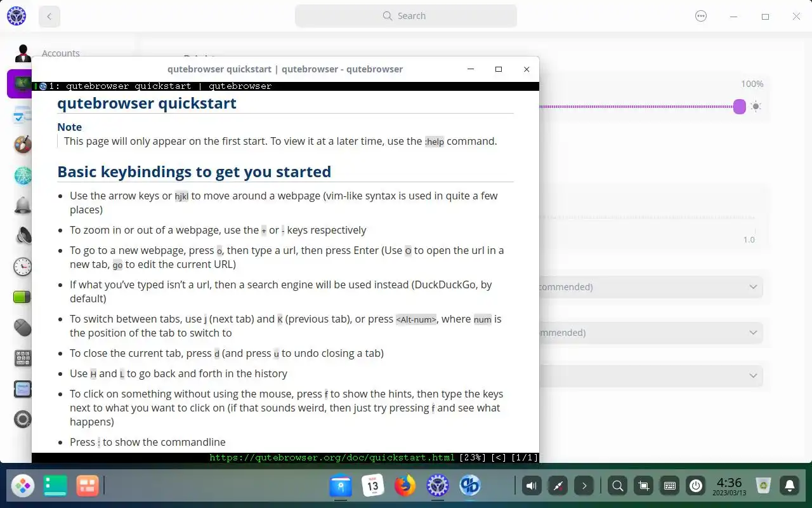The image size is (812, 508).
Task: Click the ':help' command code text
Action: pos(435,142)
